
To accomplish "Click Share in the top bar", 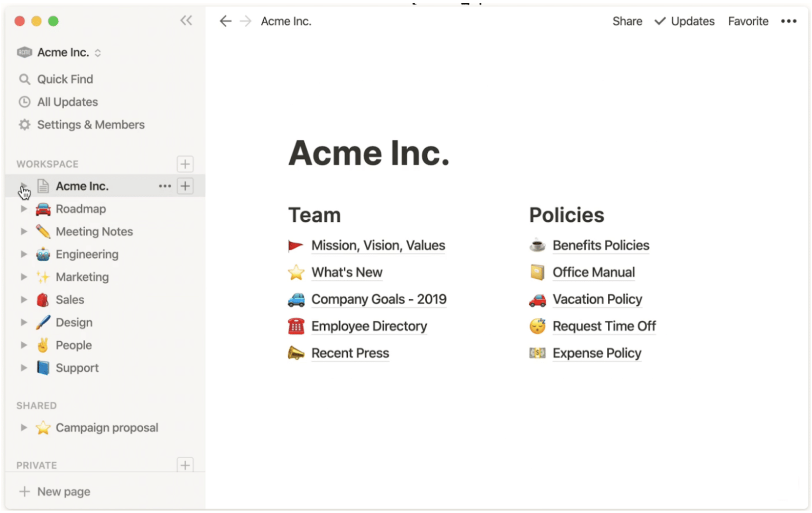I will click(x=627, y=21).
